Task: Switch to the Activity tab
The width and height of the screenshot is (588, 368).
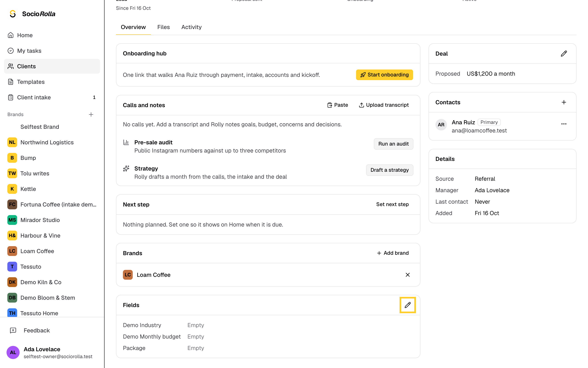Action: (191, 27)
